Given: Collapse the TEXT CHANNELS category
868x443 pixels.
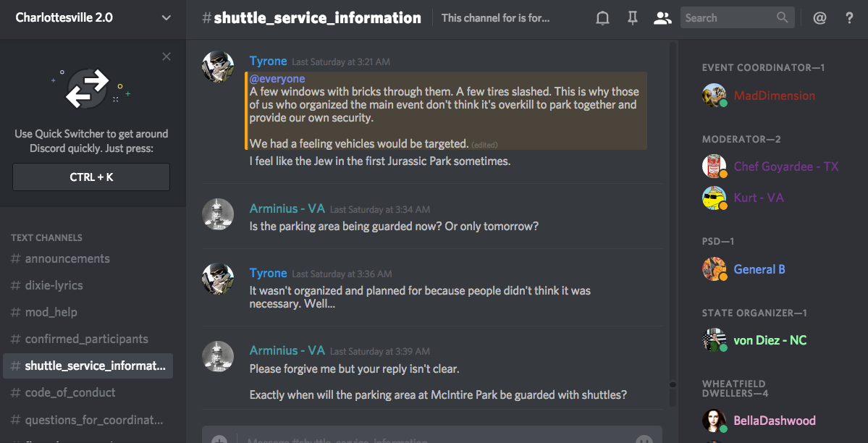Looking at the screenshot, I should click(46, 237).
